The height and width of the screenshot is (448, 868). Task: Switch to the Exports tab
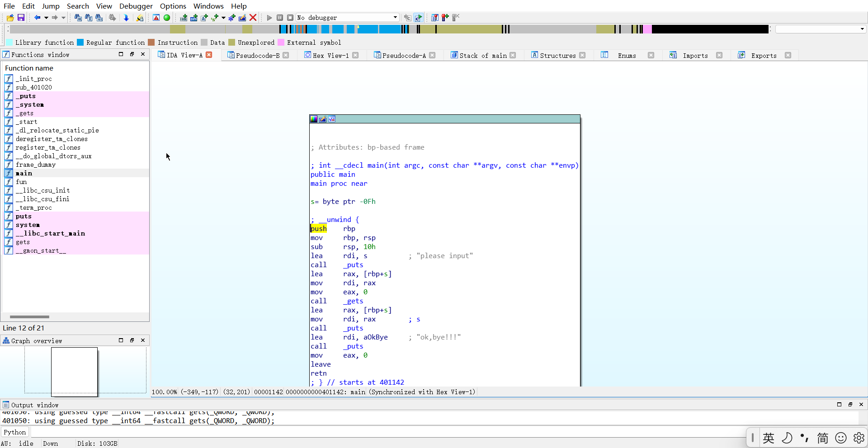(764, 56)
